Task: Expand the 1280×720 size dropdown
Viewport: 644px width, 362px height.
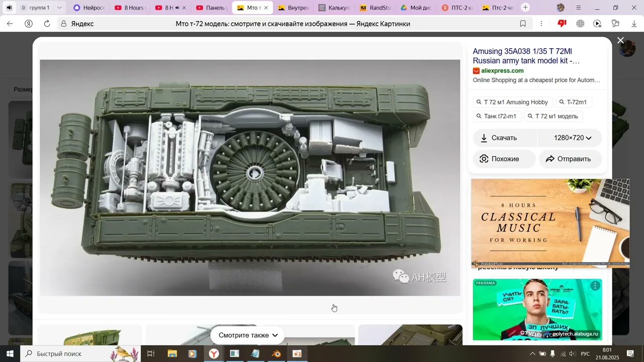Action: pyautogui.click(x=570, y=138)
